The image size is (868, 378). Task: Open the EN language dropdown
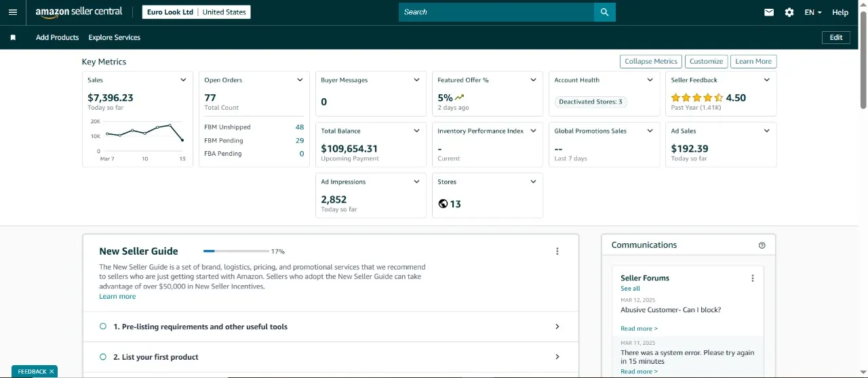813,12
